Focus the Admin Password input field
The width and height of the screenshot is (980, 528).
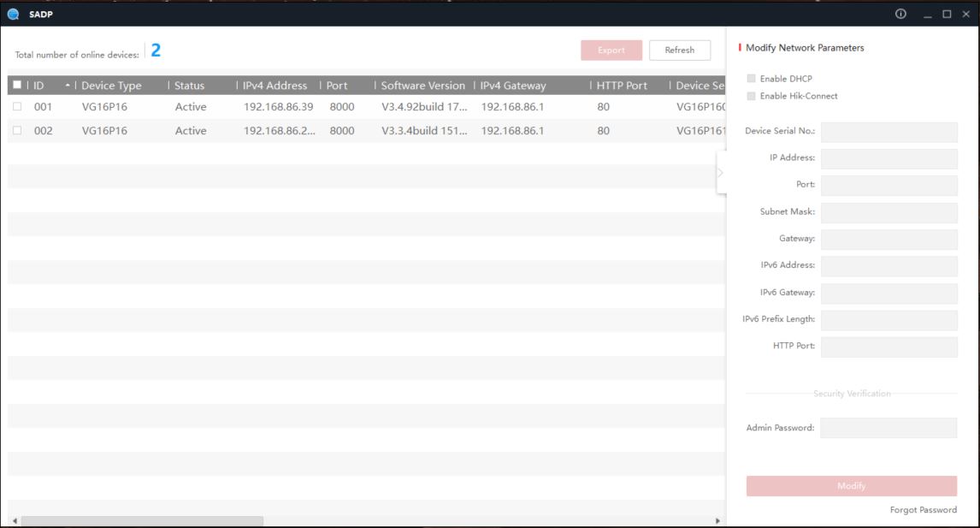point(888,428)
